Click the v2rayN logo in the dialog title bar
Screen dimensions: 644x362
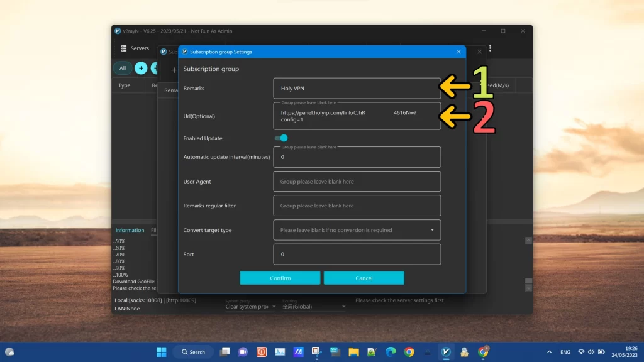click(185, 52)
